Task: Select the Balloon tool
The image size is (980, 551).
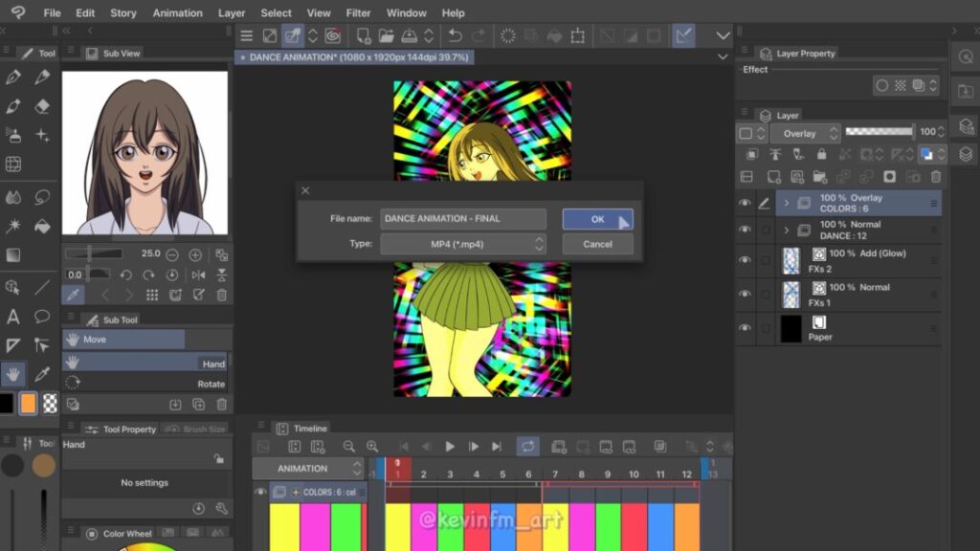Action: pos(42,316)
